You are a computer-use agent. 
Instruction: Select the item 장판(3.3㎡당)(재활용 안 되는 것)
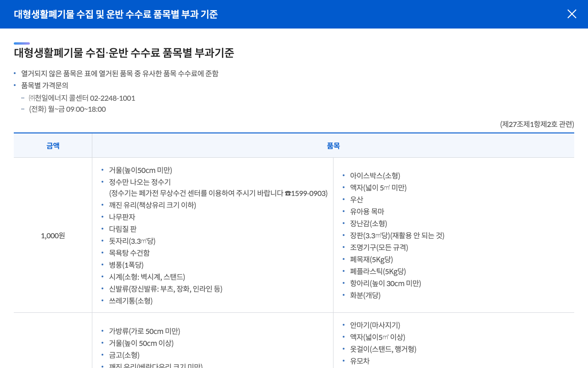coord(397,236)
